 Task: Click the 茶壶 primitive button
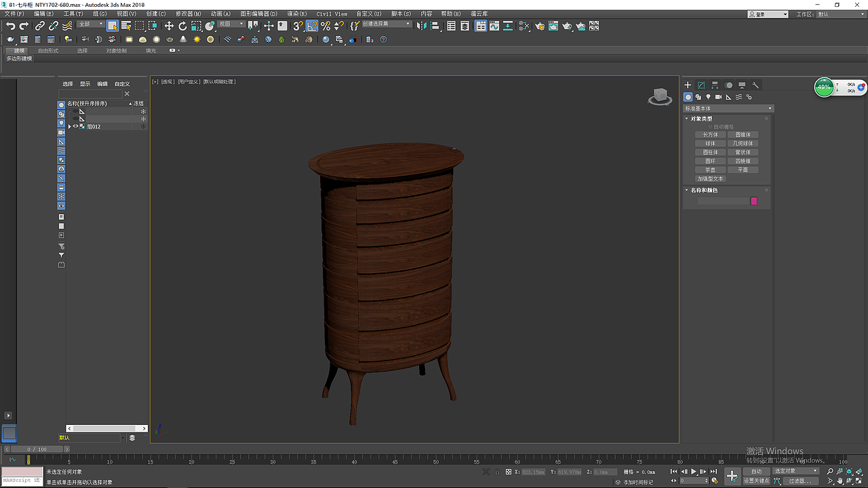tap(710, 170)
